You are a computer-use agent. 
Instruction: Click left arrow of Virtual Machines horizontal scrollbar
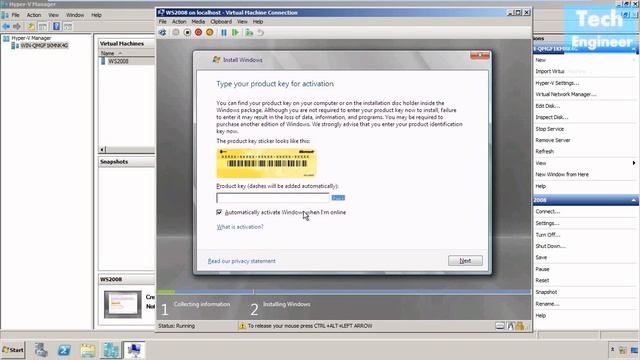[x=102, y=149]
